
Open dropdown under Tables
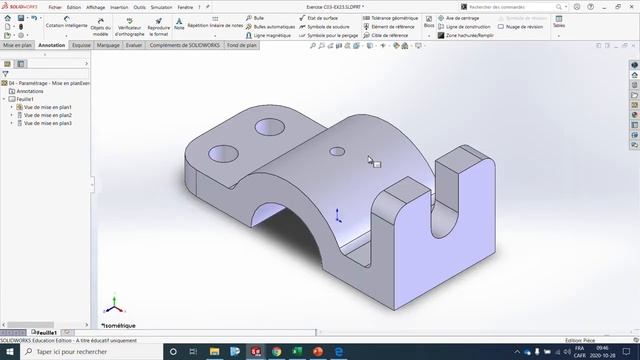[559, 36]
